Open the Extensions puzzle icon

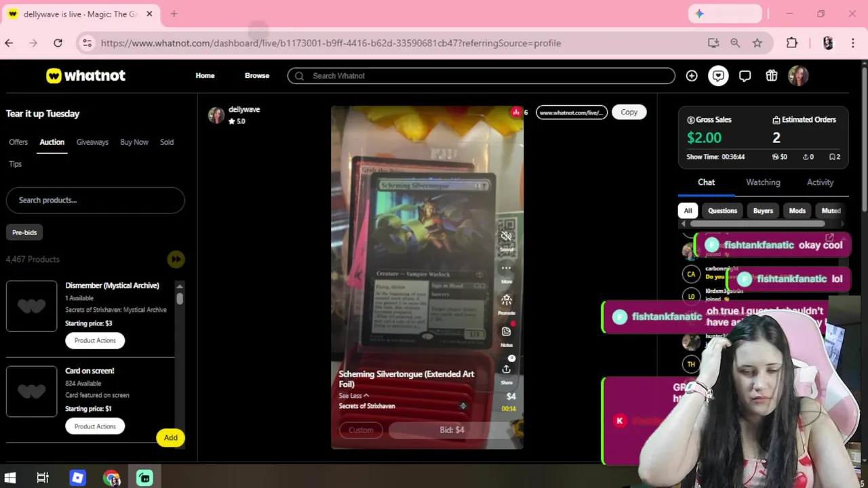(x=792, y=43)
